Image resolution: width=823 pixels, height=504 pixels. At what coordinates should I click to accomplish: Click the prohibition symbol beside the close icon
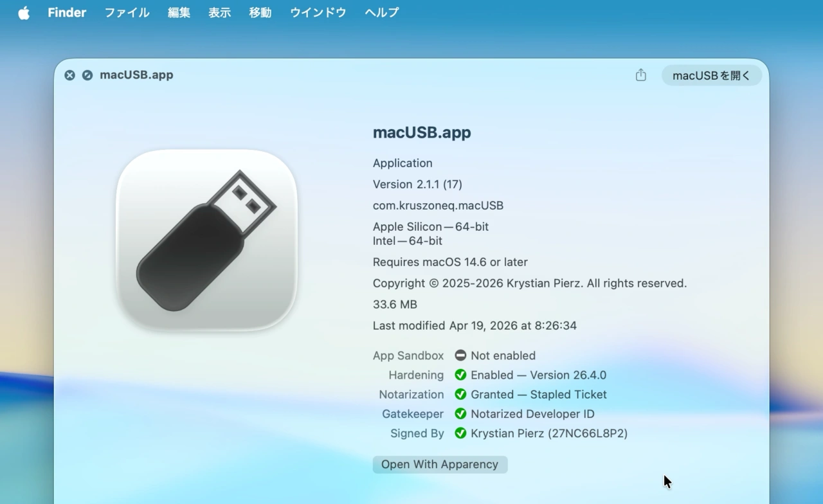[87, 75]
